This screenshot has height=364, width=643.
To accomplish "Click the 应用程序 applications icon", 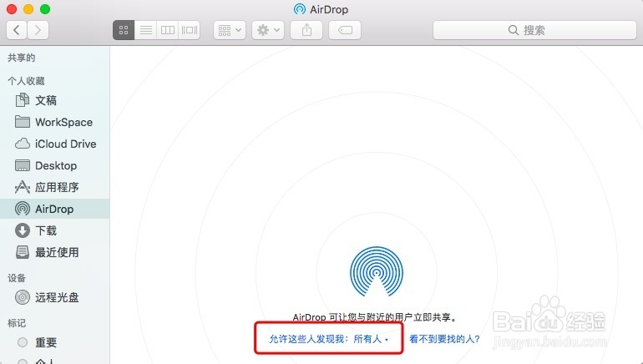I will click(x=23, y=187).
